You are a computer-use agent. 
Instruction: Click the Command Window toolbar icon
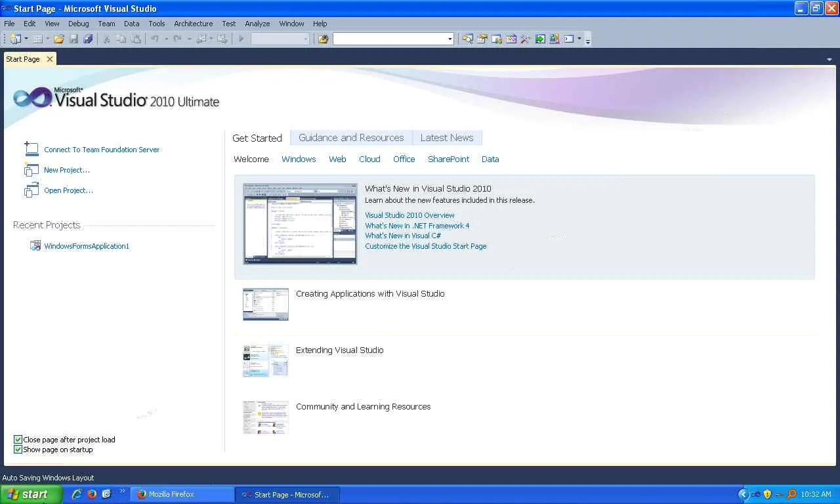pyautogui.click(x=569, y=39)
